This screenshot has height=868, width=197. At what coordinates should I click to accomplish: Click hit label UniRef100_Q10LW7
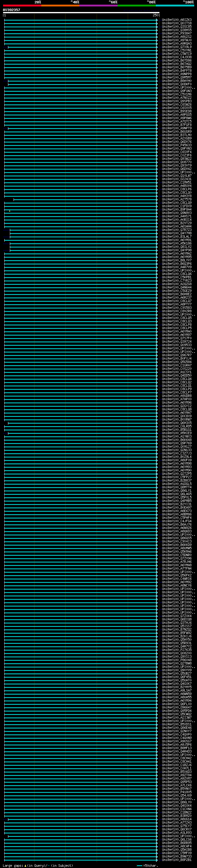click(177, 176)
